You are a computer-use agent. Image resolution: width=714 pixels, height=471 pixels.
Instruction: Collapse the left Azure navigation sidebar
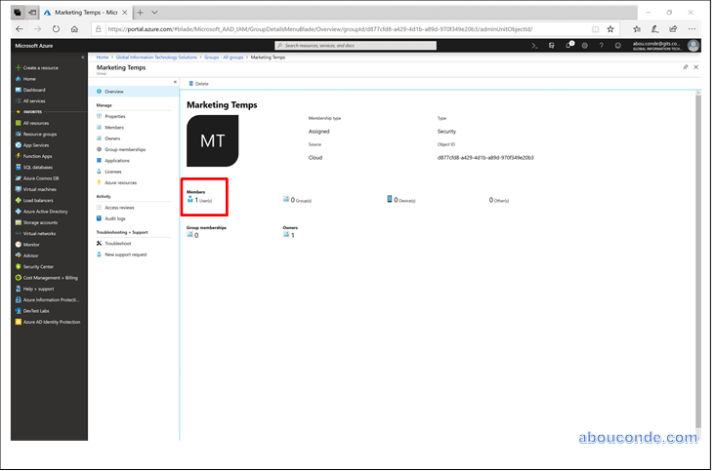pos(81,57)
